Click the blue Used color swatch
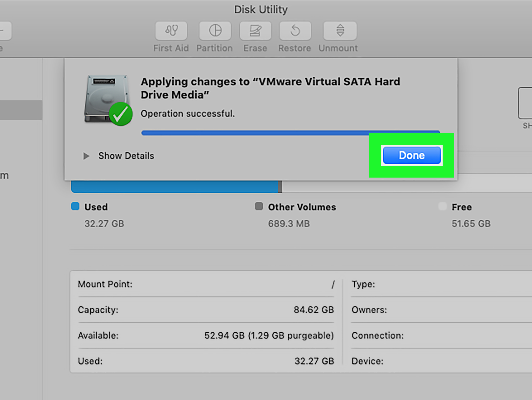Image resolution: width=532 pixels, height=400 pixels. [75, 206]
